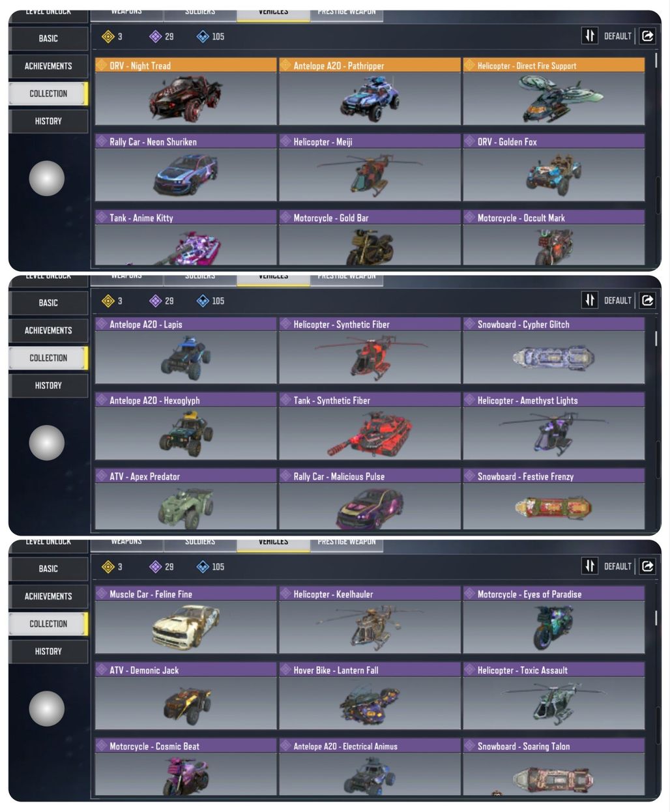Open the Rally Car - Malicious Pulse card
The image size is (670, 812).
click(x=370, y=499)
